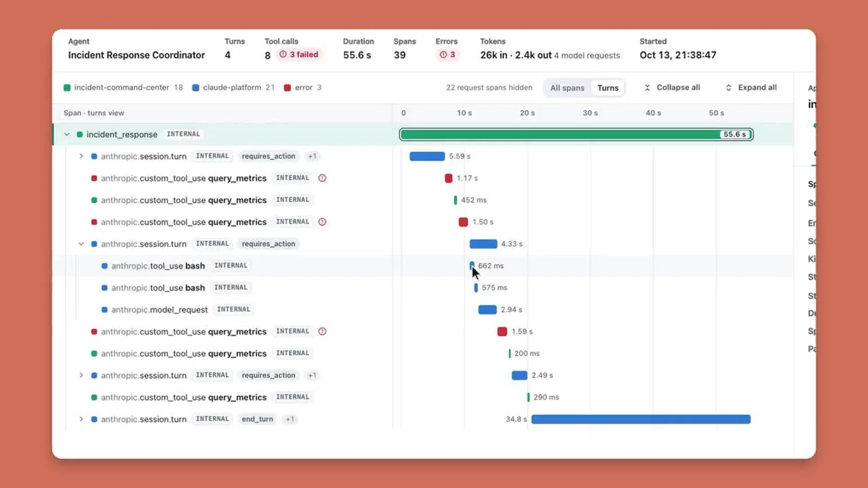Select the 55.6 s incident_response timeline bar
Viewport: 868px width, 488px height.
click(x=576, y=134)
